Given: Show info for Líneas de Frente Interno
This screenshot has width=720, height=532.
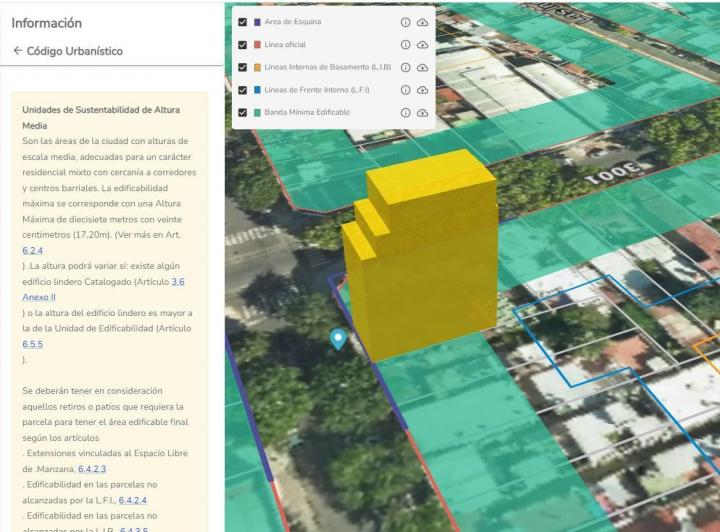Looking at the screenshot, I should (x=405, y=90).
